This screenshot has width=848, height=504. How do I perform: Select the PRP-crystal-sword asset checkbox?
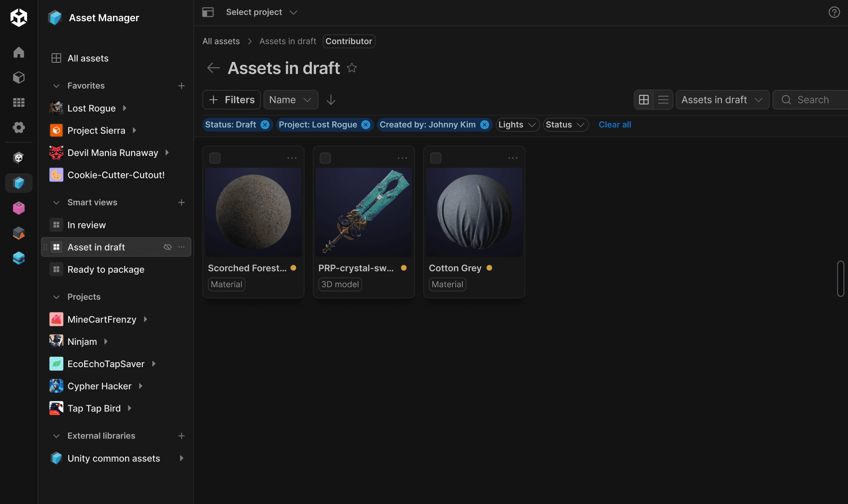325,158
